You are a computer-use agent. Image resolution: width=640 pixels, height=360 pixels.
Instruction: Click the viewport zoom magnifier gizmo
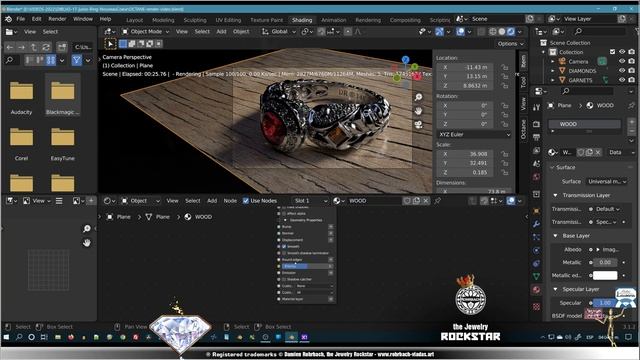point(418,97)
